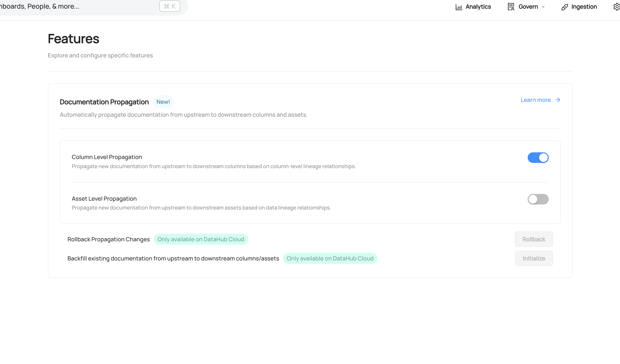
Task: Open the Analytics menu item
Action: [x=478, y=7]
